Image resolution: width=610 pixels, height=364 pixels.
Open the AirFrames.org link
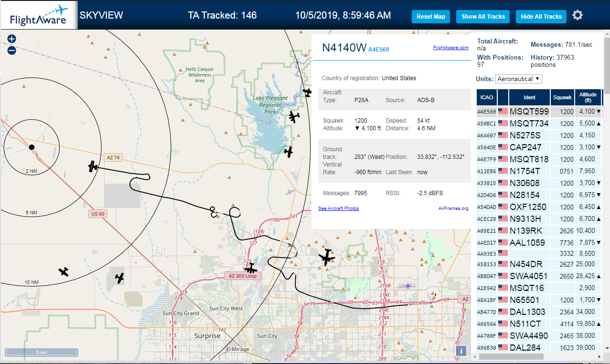453,208
